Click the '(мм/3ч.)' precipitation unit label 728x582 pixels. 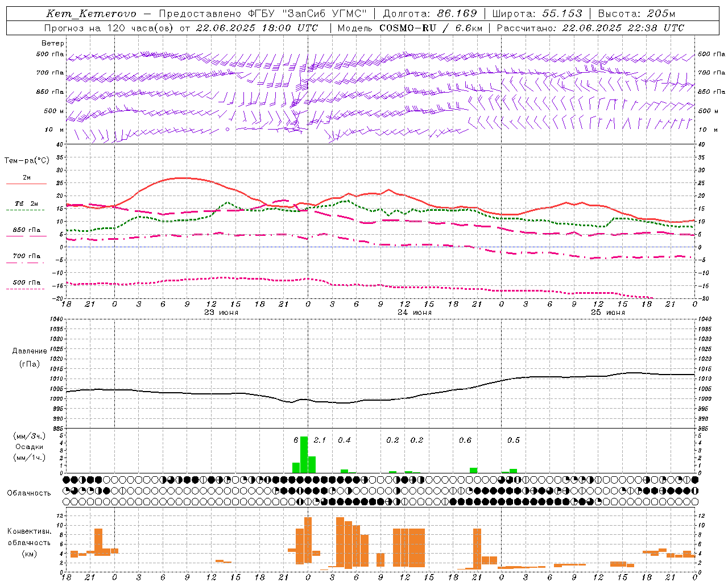click(29, 436)
